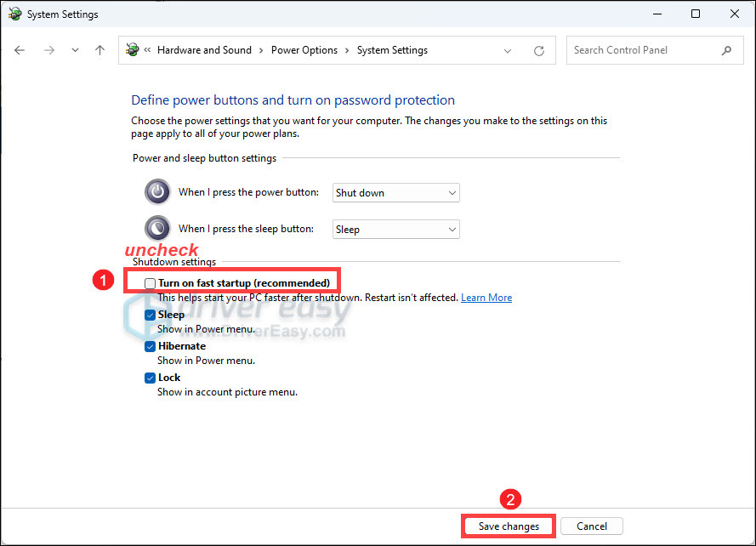Viewport: 756px width, 546px height.
Task: Click the back navigation arrow
Action: click(x=20, y=50)
